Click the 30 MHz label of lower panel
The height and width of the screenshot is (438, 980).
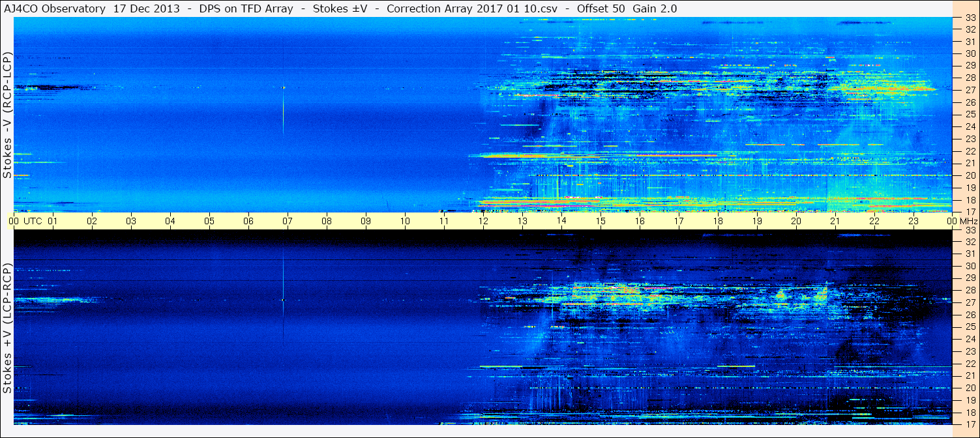970,266
